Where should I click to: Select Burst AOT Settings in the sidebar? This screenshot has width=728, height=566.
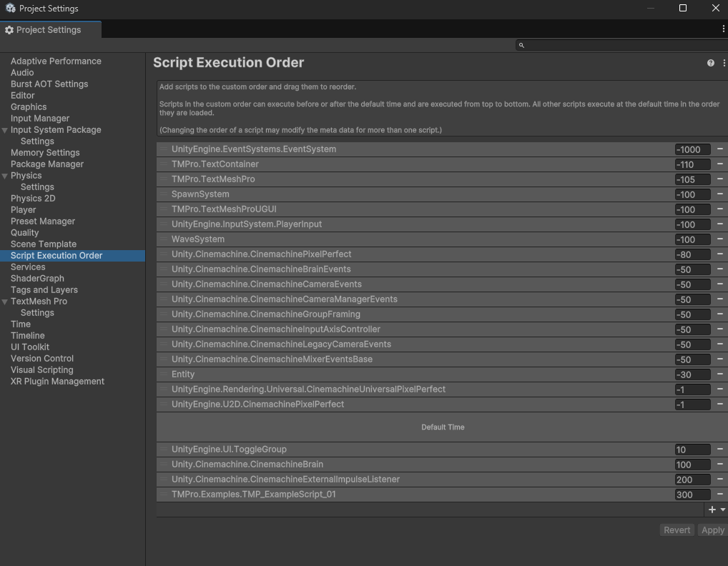point(49,84)
